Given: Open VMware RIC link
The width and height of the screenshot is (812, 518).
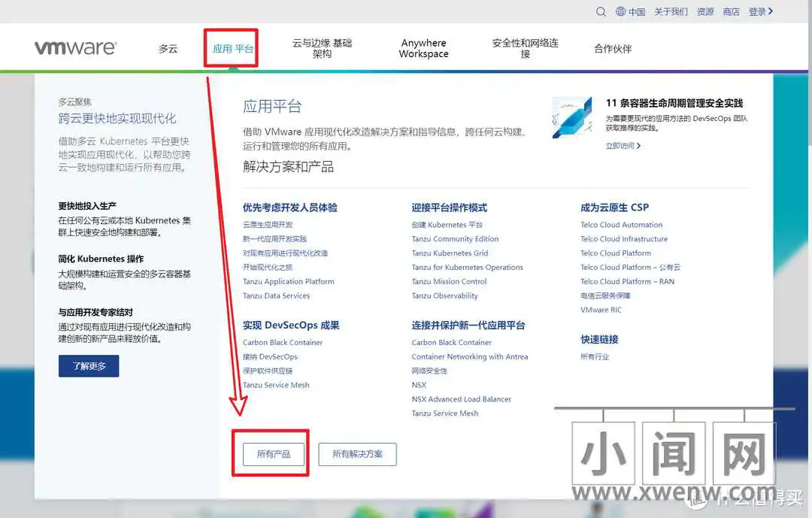Looking at the screenshot, I should 601,310.
